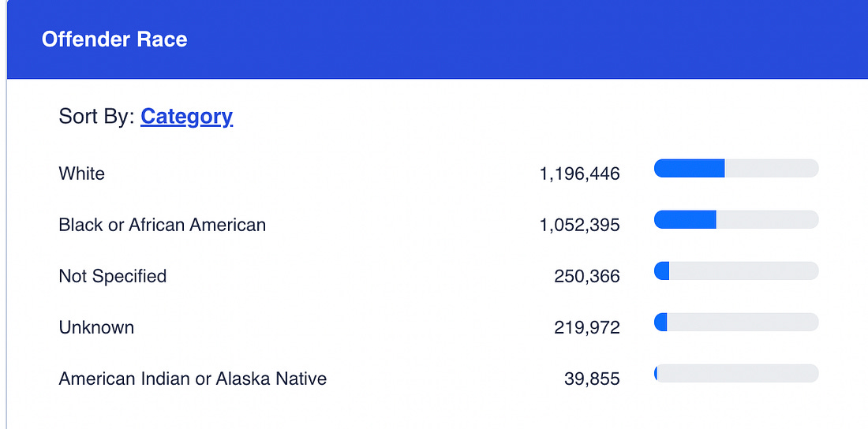Screen dimensions: 868x429
Task: Select the Unknown category label
Action: tap(96, 327)
